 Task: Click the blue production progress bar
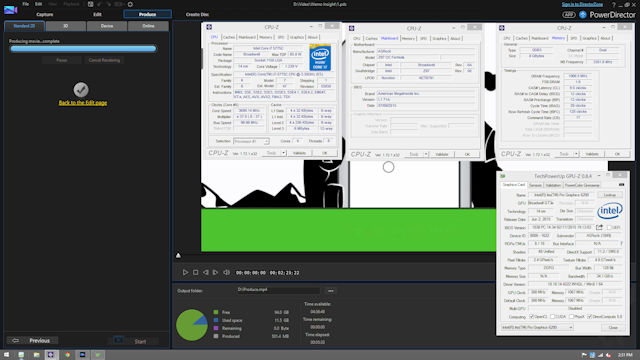[83, 49]
